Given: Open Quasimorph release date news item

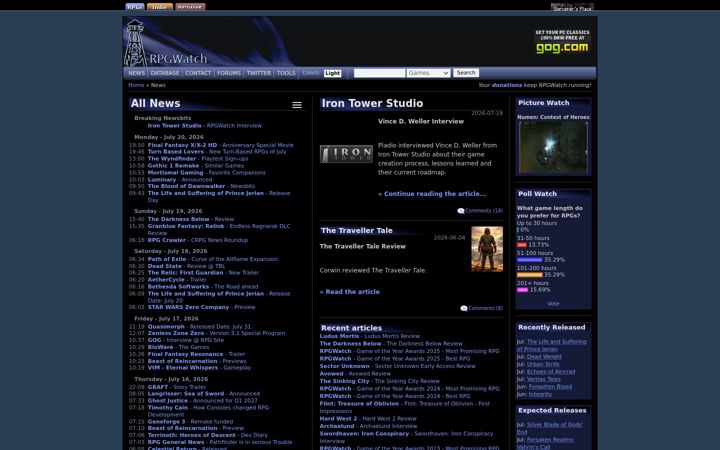Looking at the screenshot, I should [x=199, y=326].
